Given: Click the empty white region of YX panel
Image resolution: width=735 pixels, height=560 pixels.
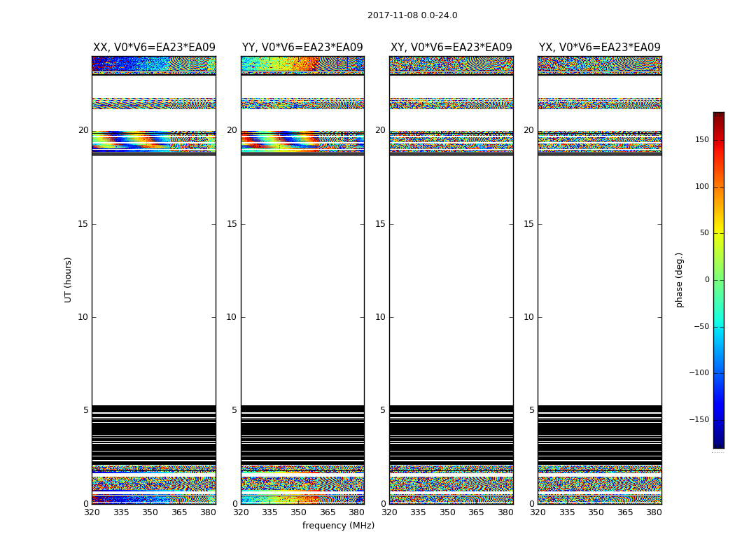Looking at the screenshot, I should tap(599, 280).
